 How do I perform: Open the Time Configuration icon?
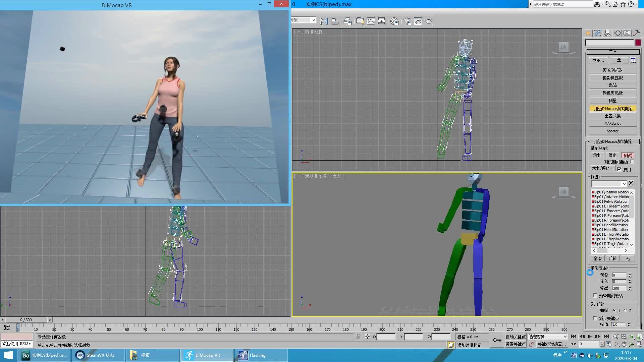tap(608, 344)
